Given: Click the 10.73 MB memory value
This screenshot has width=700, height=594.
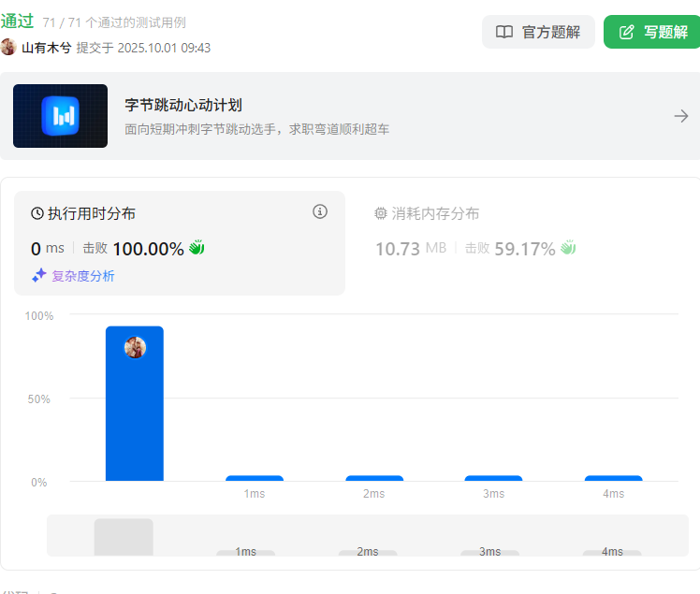Looking at the screenshot, I should 411,249.
